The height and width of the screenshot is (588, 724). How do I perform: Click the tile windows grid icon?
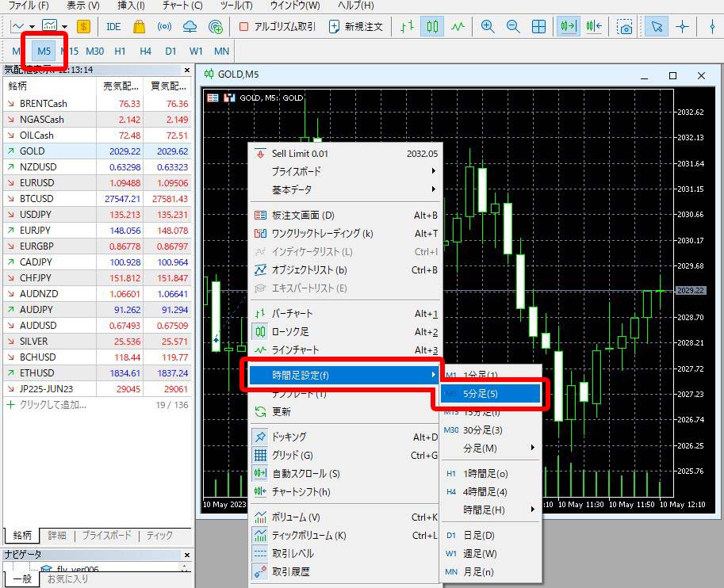(x=538, y=26)
